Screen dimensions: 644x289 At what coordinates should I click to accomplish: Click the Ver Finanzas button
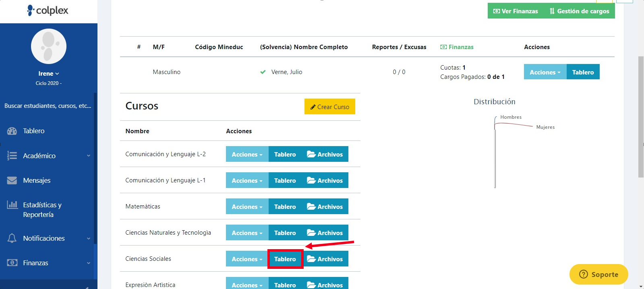pyautogui.click(x=516, y=11)
